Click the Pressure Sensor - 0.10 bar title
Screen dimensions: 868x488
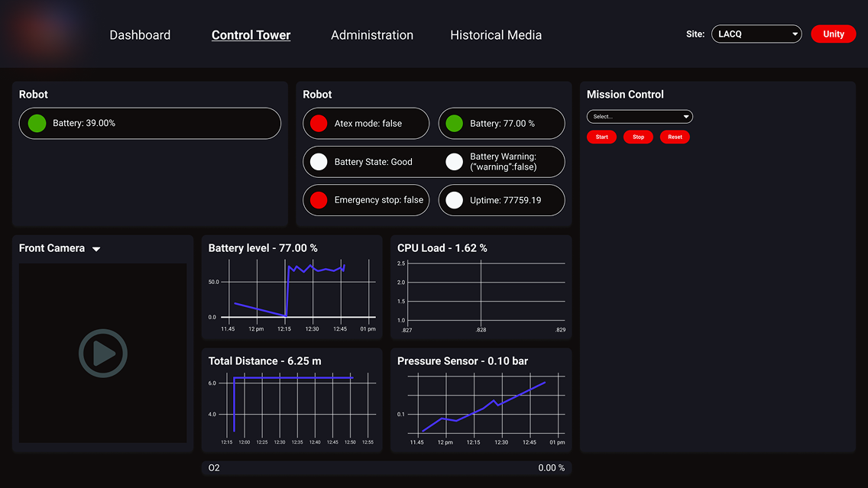[x=463, y=360]
